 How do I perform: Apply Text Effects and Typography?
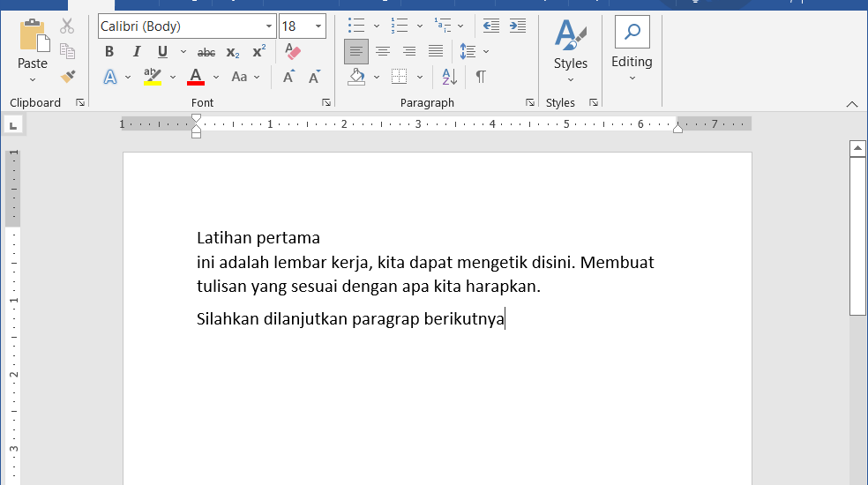point(110,77)
